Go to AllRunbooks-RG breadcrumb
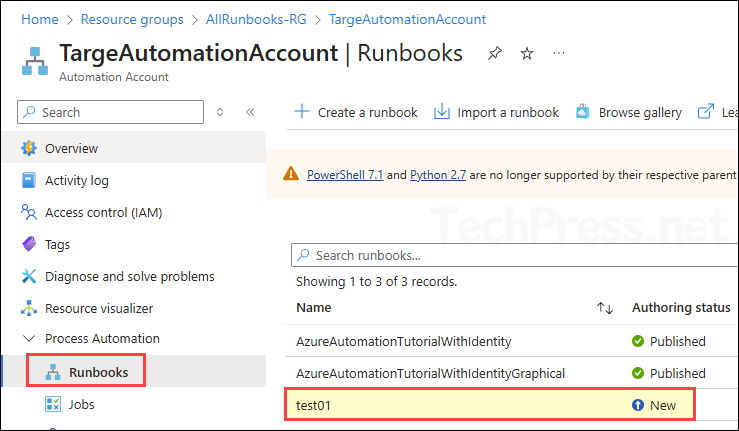 coord(256,19)
